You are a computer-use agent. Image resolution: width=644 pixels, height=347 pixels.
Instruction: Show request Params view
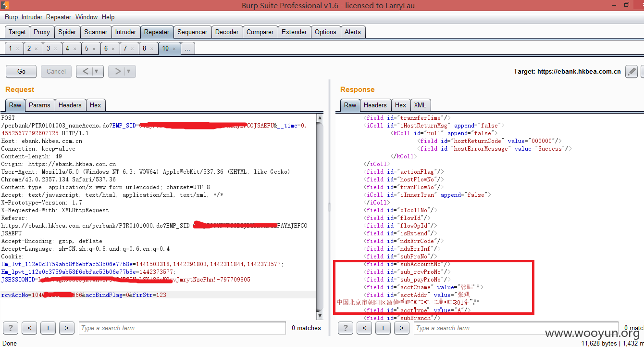(39, 105)
